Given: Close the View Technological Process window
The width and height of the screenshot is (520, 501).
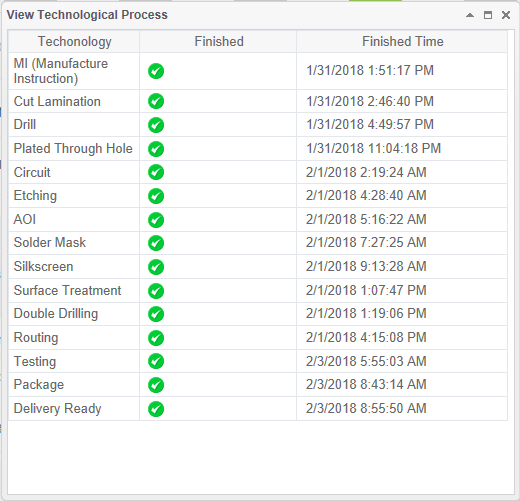Looking at the screenshot, I should click(x=506, y=15).
